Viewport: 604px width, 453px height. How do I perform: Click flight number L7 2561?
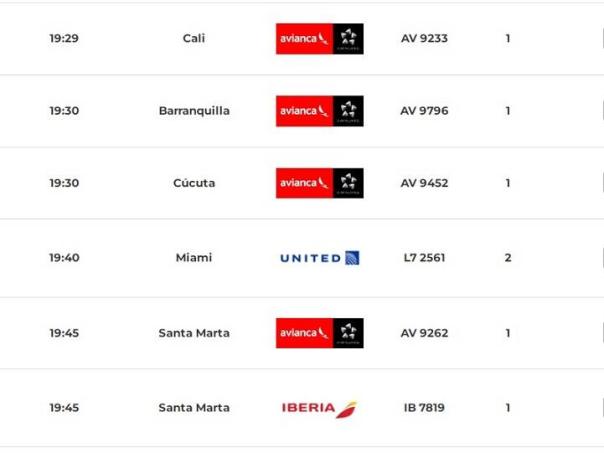click(x=424, y=258)
